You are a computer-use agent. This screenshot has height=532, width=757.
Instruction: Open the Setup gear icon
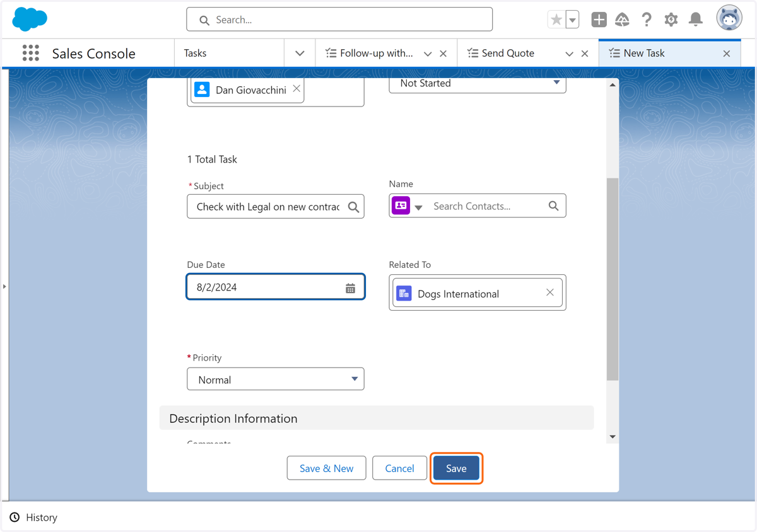click(x=671, y=20)
